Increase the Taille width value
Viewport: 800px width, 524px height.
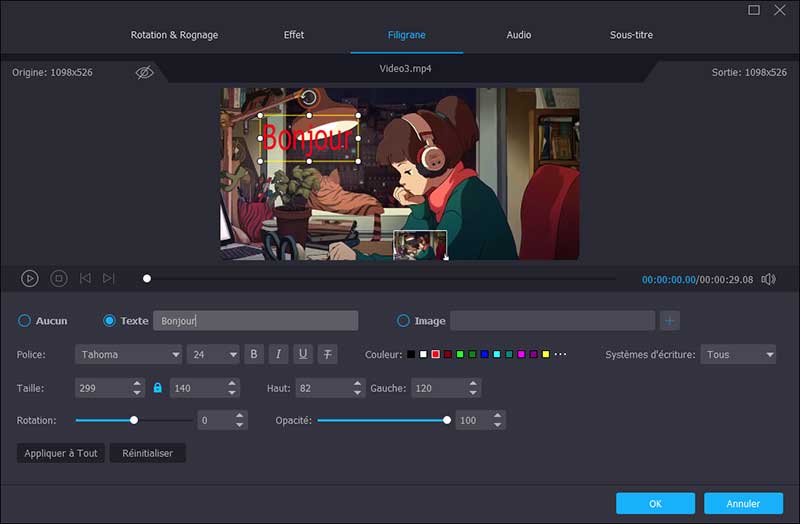[137, 383]
